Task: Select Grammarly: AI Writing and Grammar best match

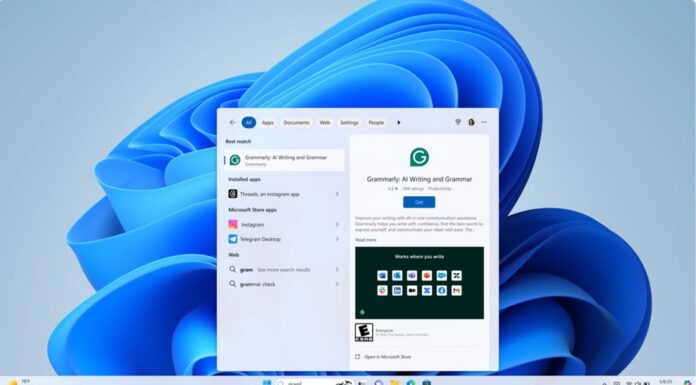Action: (x=284, y=160)
